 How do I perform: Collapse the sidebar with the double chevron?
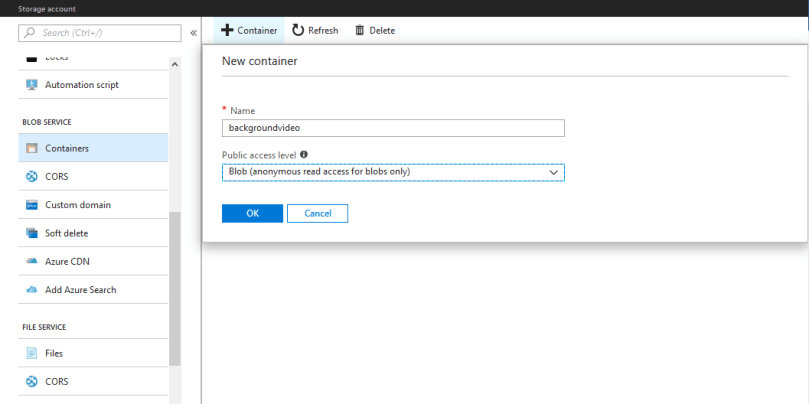coord(193,33)
